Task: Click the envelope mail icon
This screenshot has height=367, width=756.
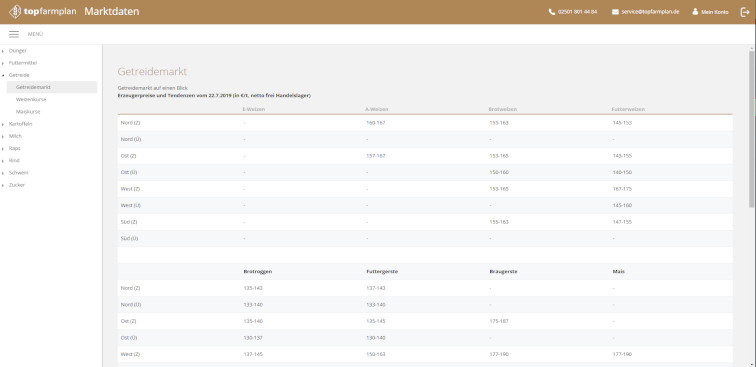Action: pos(615,12)
